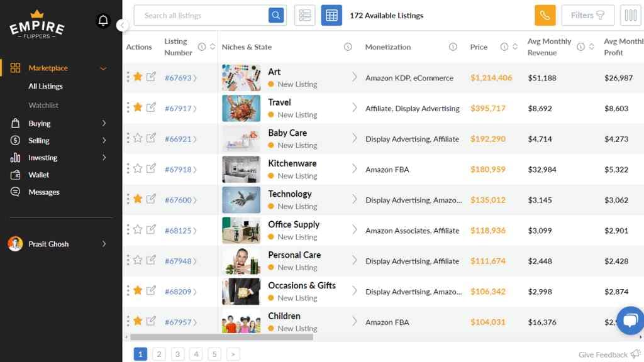
Task: Open the chat support bubble
Action: tap(630, 321)
